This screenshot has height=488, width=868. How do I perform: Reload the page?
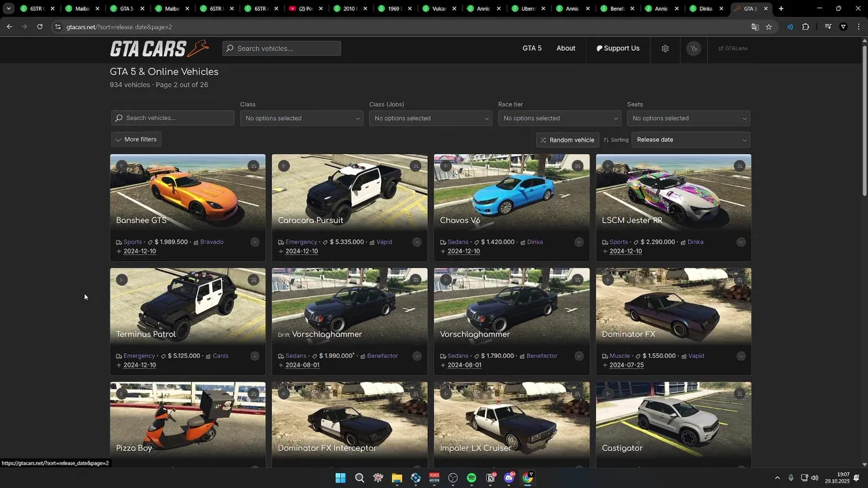pyautogui.click(x=39, y=27)
